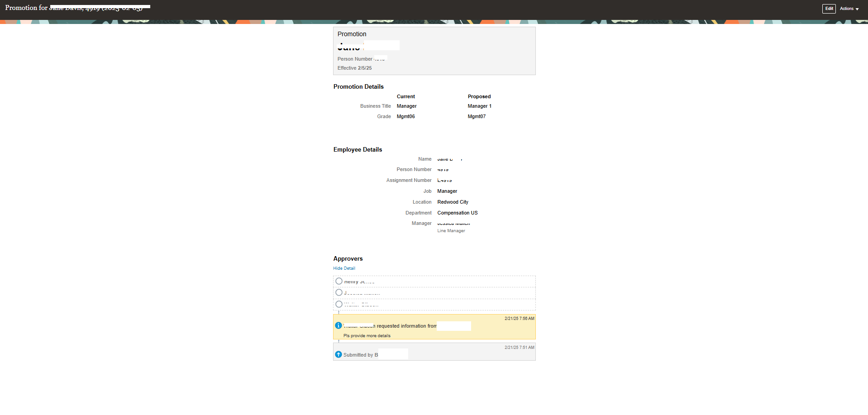This screenshot has height=415, width=868.
Task: Click the Edit button
Action: 828,9
